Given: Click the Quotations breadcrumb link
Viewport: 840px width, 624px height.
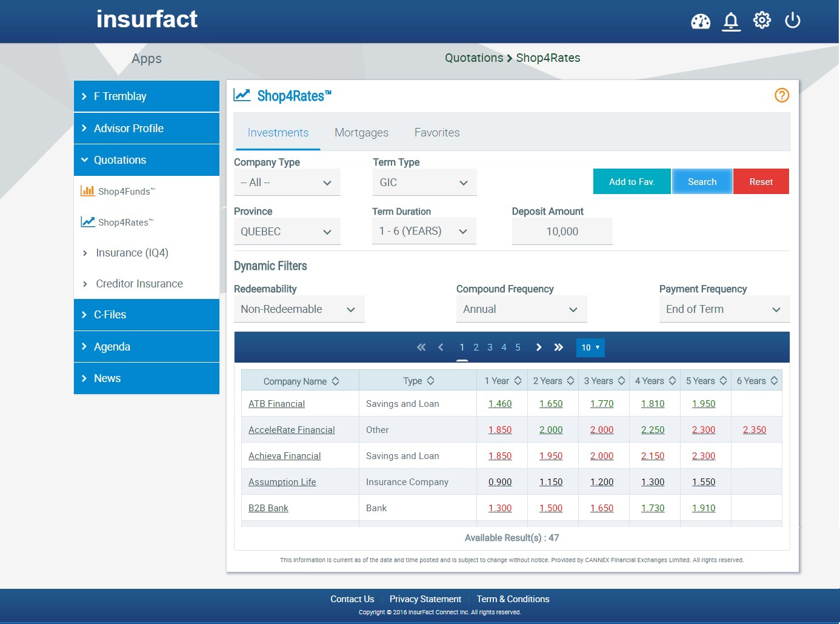Looking at the screenshot, I should 474,58.
